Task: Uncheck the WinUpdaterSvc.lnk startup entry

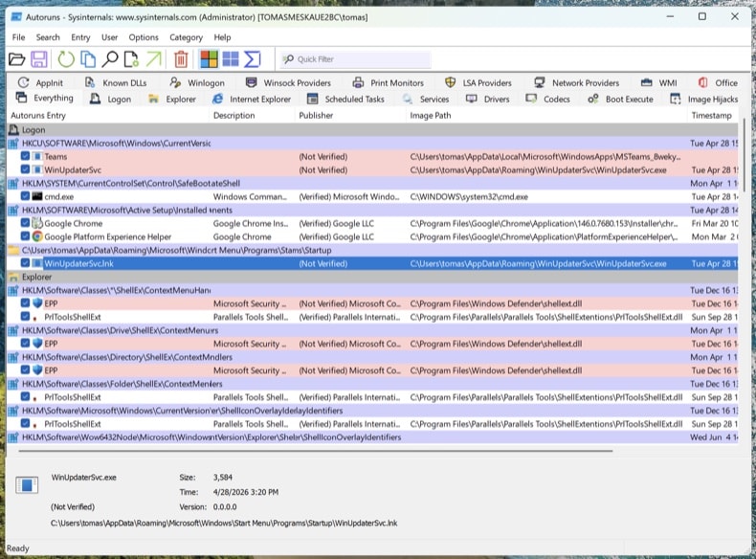Action: [x=25, y=263]
